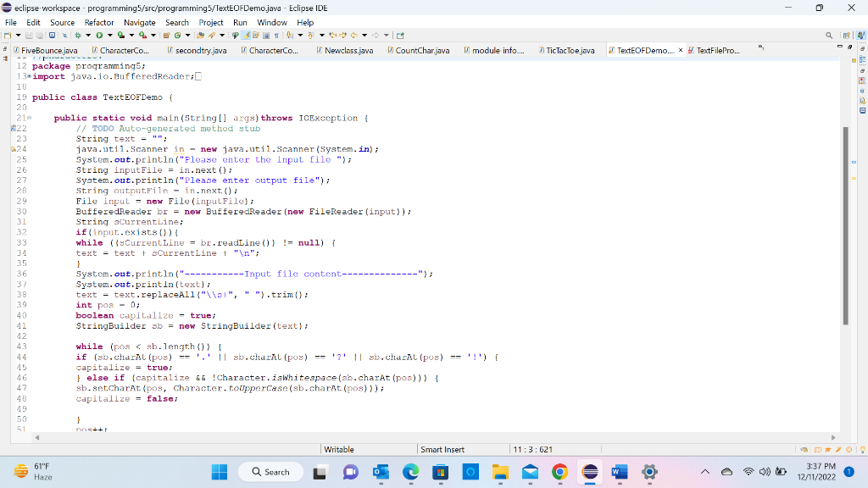
Task: Go to Last Edit Location icon
Action: pyautogui.click(x=332, y=36)
